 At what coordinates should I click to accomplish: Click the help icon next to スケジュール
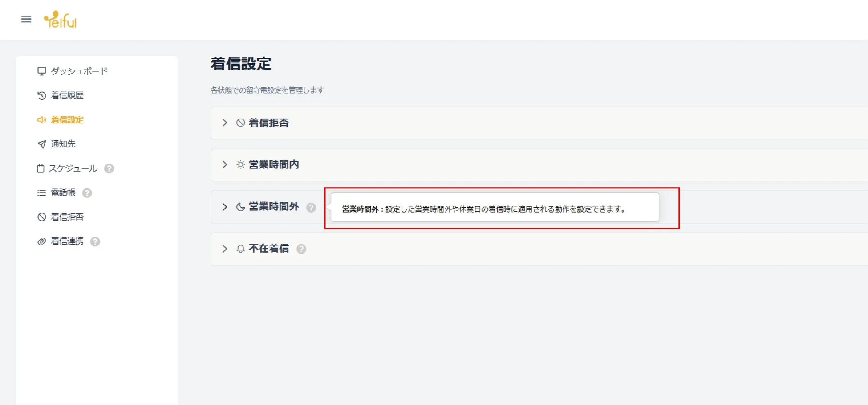pyautogui.click(x=110, y=168)
